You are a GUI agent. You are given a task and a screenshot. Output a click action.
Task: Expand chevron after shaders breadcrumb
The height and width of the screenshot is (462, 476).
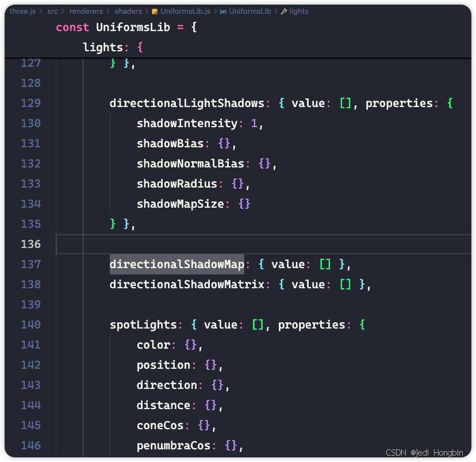tap(147, 12)
